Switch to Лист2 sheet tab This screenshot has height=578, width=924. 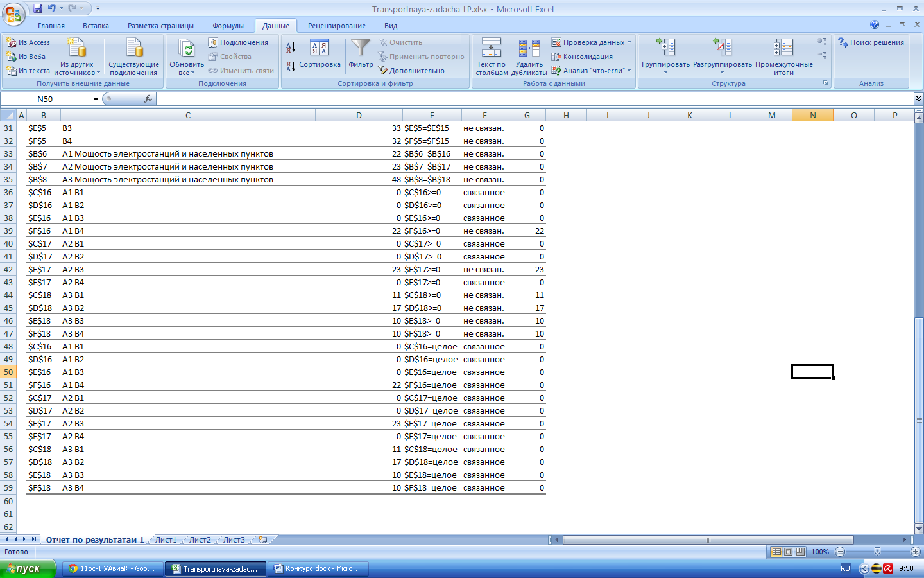(x=200, y=540)
